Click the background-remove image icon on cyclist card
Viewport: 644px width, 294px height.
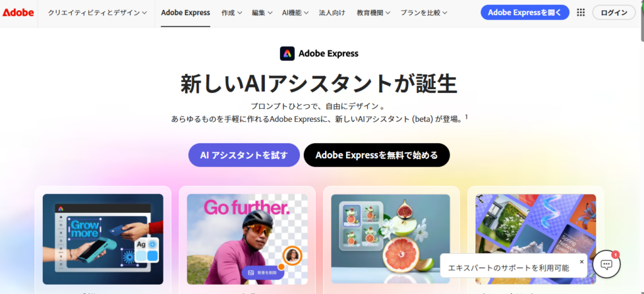tap(250, 272)
